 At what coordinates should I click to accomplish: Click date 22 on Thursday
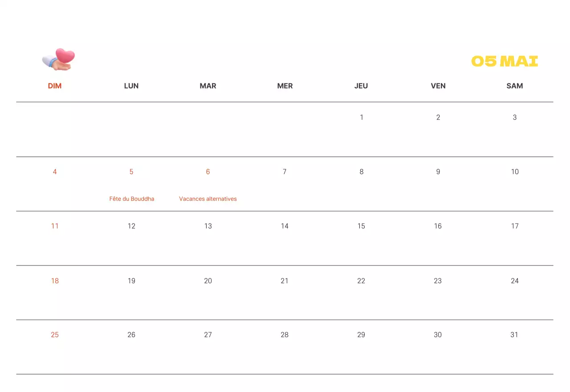[x=361, y=281]
